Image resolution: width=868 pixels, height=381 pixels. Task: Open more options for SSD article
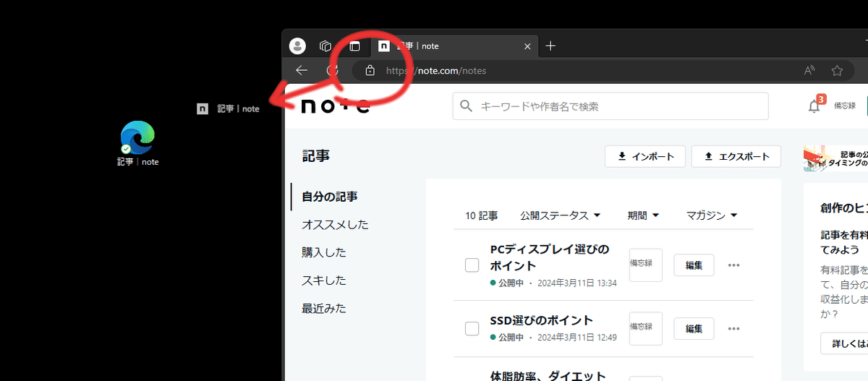point(733,328)
